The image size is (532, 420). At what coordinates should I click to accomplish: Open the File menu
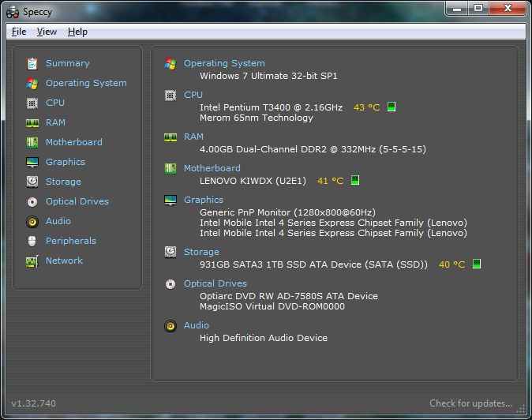[19, 32]
